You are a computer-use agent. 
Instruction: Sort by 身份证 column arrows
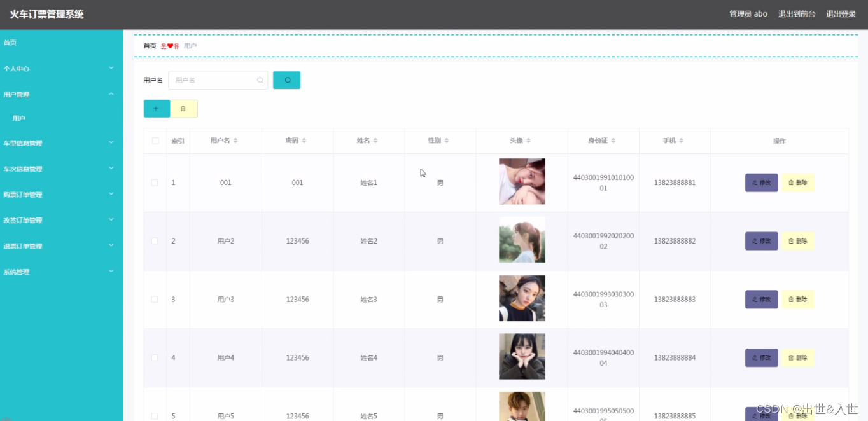613,141
